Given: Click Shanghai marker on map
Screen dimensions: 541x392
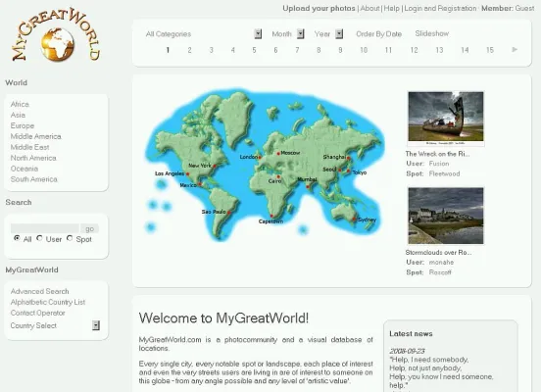Looking at the screenshot, I should coord(349,158).
